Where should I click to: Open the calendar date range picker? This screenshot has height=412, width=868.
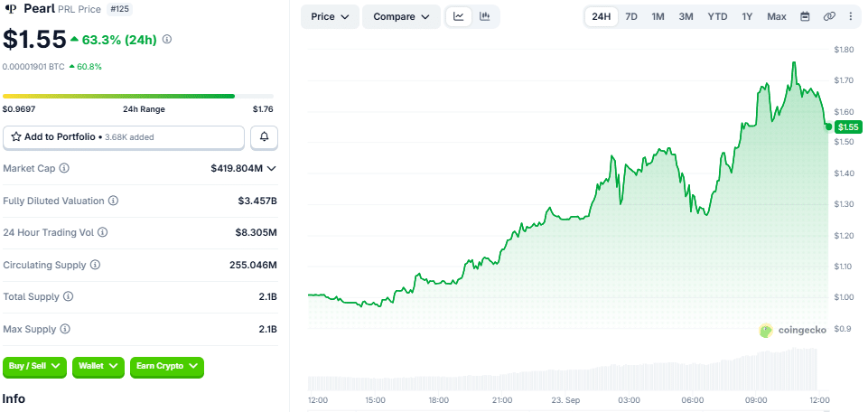(805, 16)
